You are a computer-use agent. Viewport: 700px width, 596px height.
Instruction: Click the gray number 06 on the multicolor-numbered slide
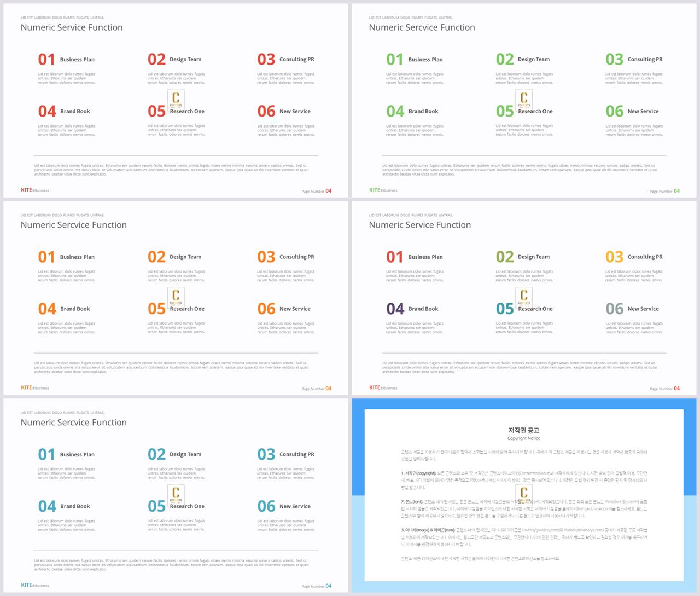click(614, 309)
